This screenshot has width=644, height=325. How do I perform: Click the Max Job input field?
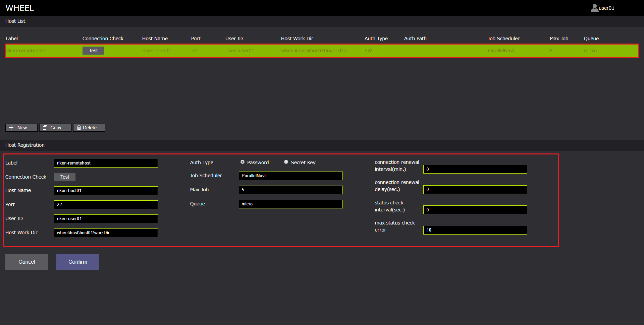click(290, 190)
